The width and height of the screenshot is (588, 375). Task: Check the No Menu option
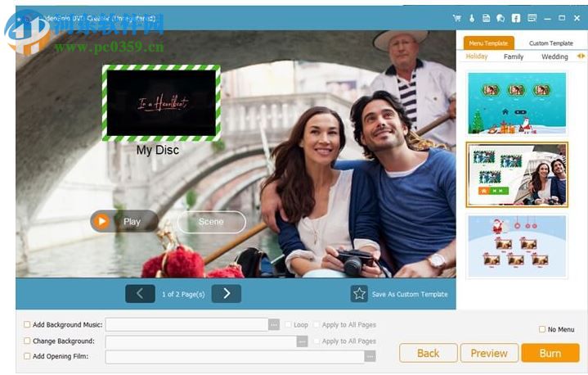point(542,329)
